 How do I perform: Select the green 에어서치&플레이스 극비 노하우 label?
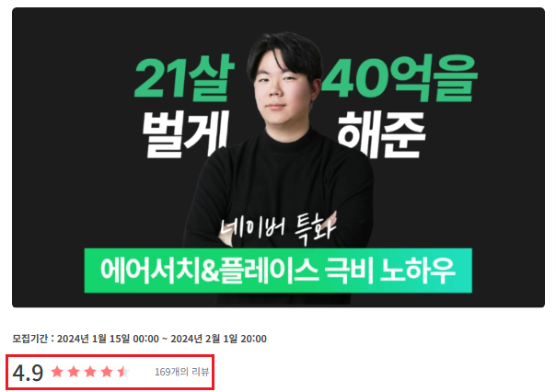tap(278, 271)
